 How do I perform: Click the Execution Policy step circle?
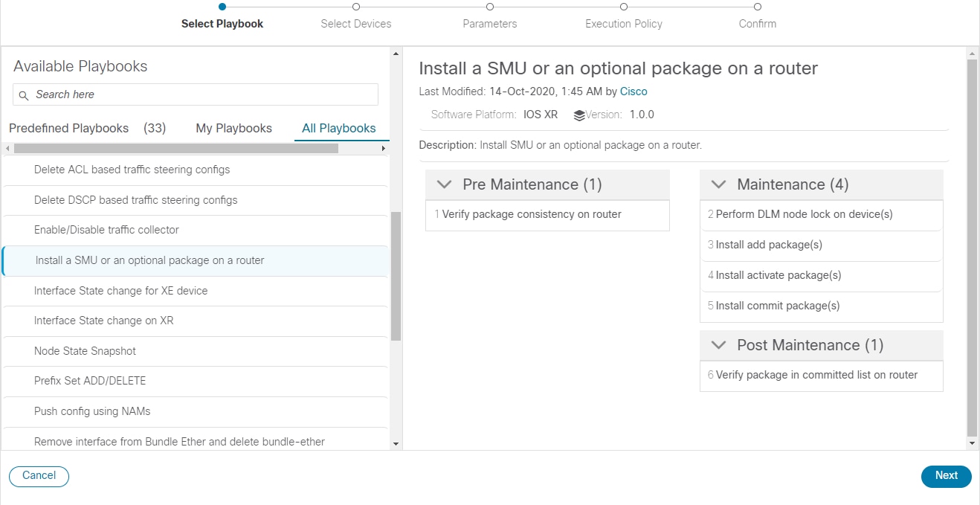coord(623,6)
